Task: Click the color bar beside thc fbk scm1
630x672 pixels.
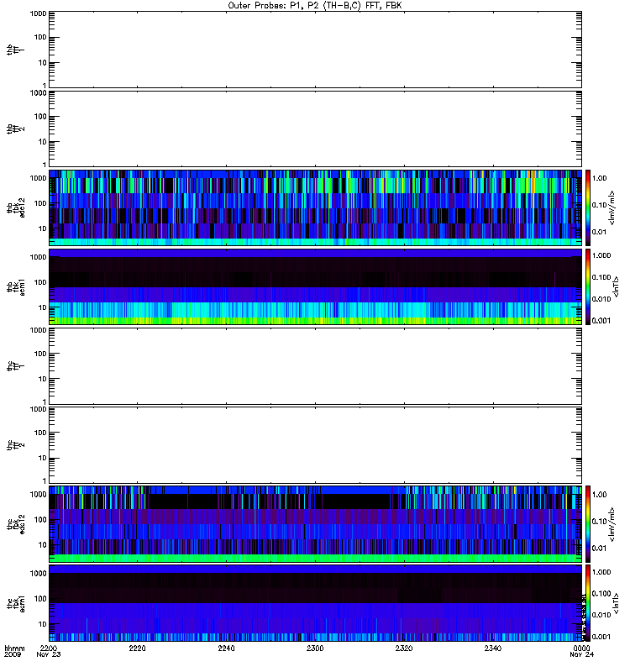Action: tap(588, 603)
